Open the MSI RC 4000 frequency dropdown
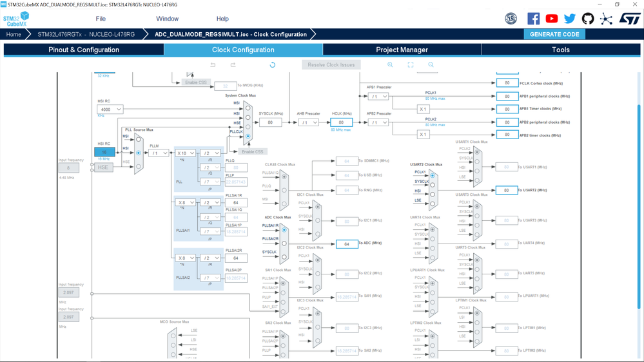Image resolution: width=644 pixels, height=362 pixels. coord(110,109)
